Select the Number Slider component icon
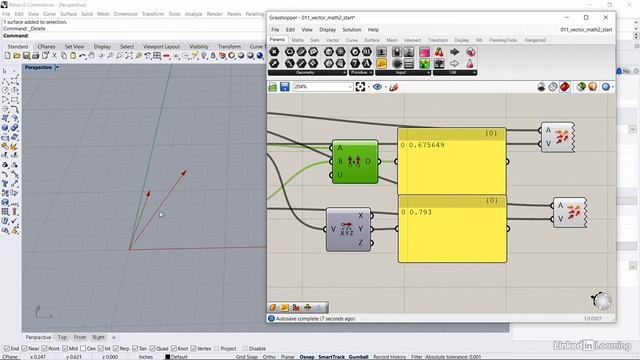The height and width of the screenshot is (360, 640). 381,52
